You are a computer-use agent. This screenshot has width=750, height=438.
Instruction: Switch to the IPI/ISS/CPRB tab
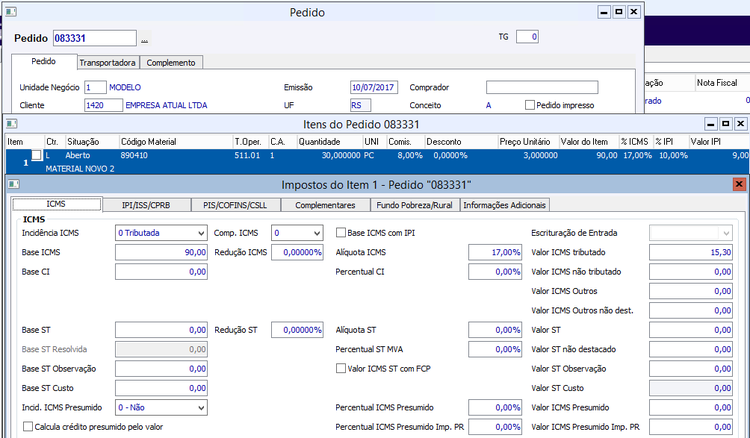[x=146, y=205]
